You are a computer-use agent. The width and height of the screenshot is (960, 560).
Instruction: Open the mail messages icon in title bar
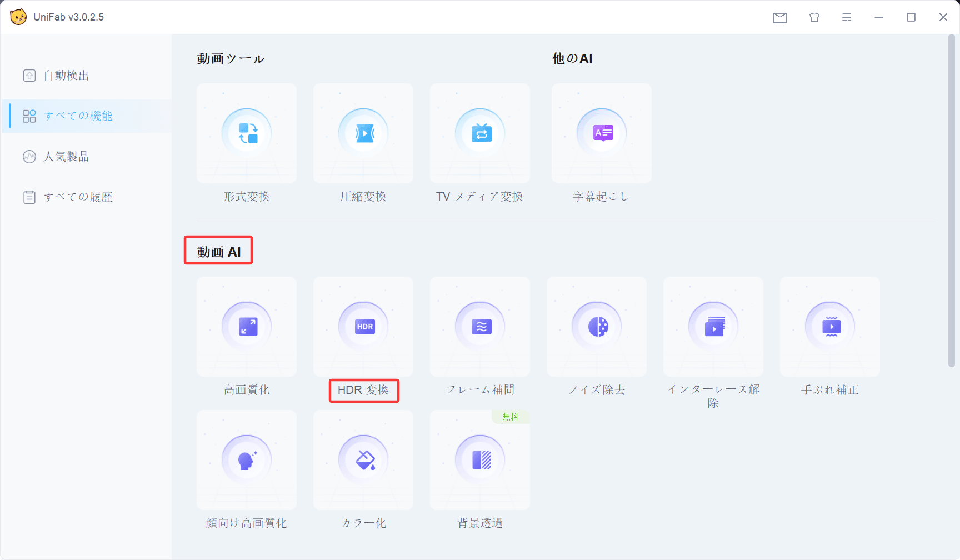780,18
